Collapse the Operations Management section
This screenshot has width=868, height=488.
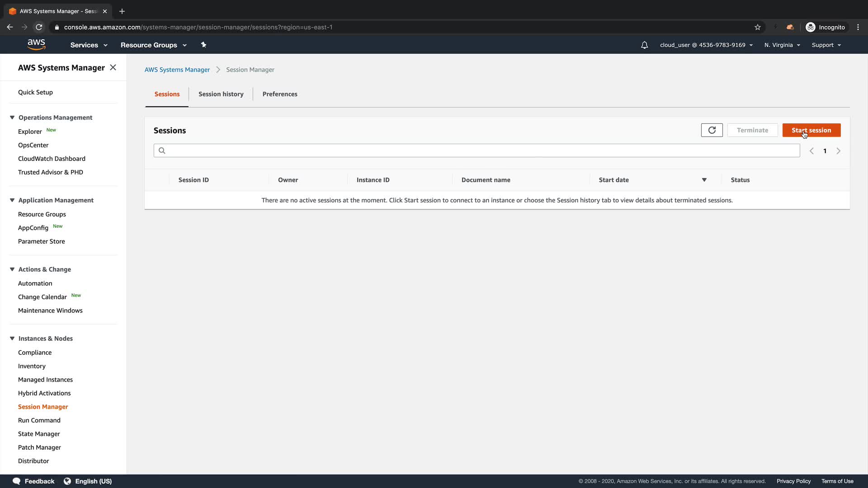tap(12, 117)
